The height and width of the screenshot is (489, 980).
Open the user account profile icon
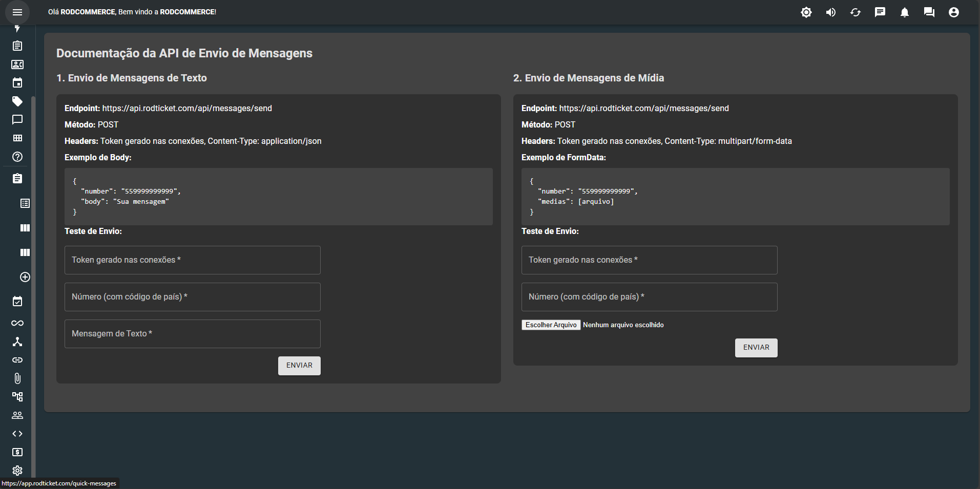coord(954,12)
